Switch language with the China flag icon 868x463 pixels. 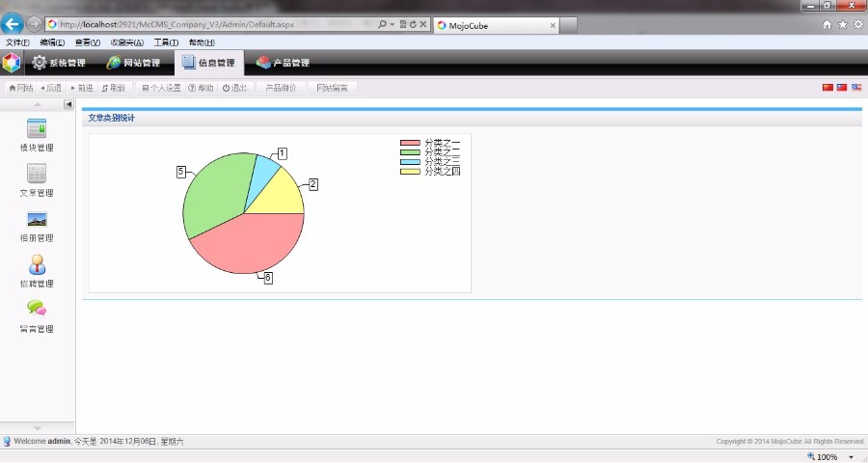[827, 88]
